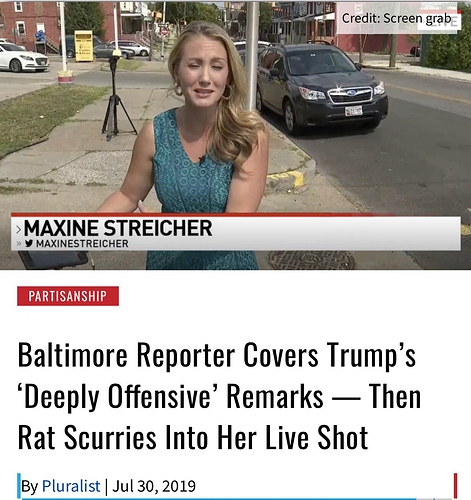Open the Pluralist author link
The image size is (471, 500).
tap(71, 486)
